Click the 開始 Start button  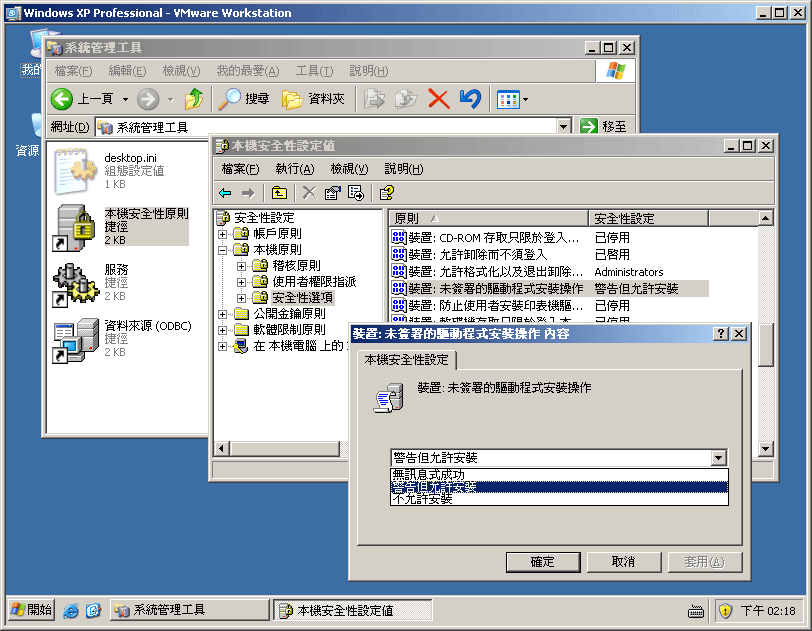click(x=31, y=610)
